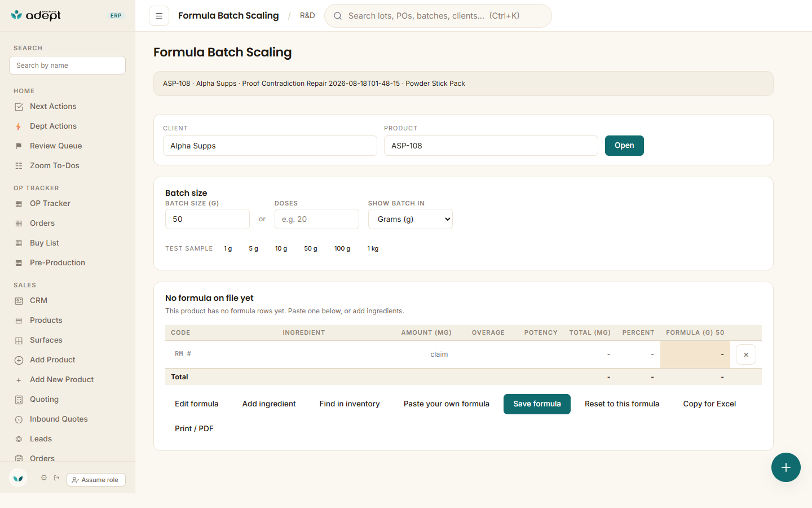Click the Buy List grid icon
Screen dimensions: 812x508
point(19,243)
